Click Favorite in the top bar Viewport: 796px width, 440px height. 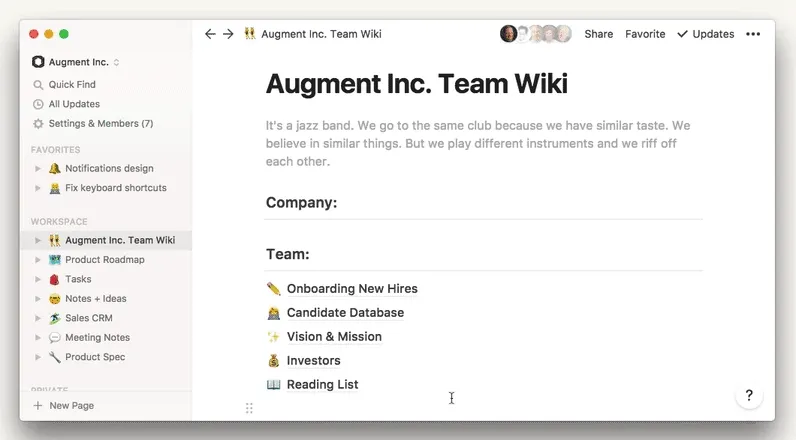pyautogui.click(x=645, y=34)
